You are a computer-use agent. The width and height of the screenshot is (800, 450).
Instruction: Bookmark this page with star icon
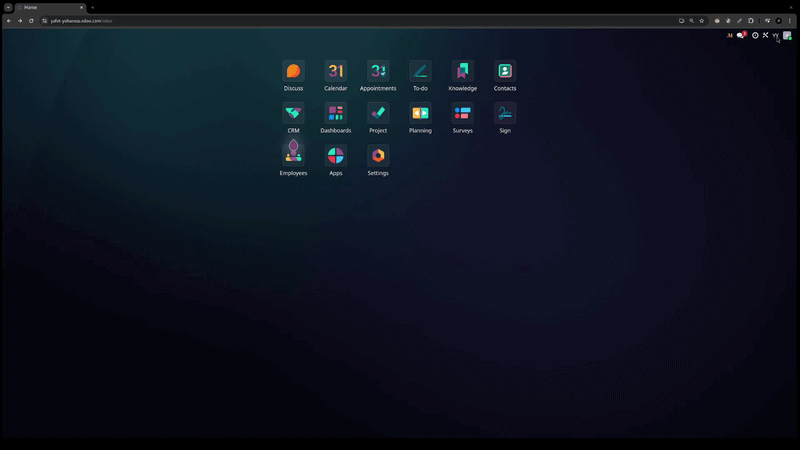click(x=702, y=21)
